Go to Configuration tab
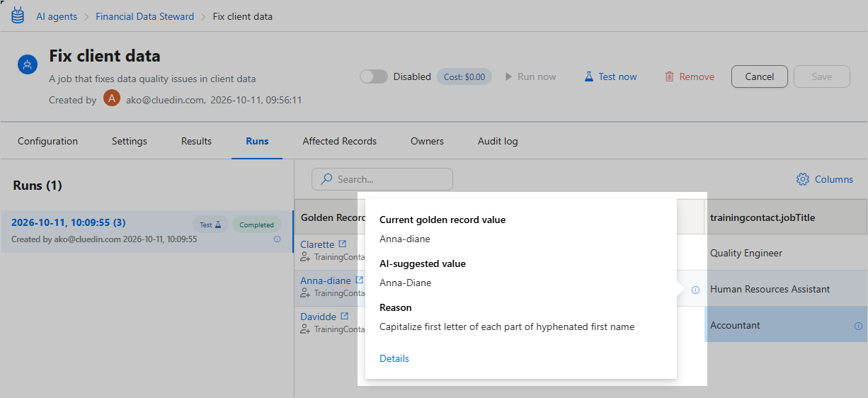This screenshot has height=398, width=868. 47,141
